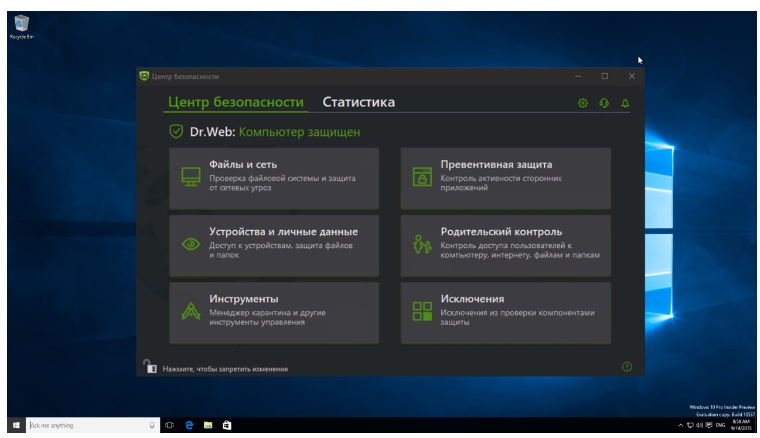Click the Компьютер защищен status text
760x438 pixels.
(300, 132)
